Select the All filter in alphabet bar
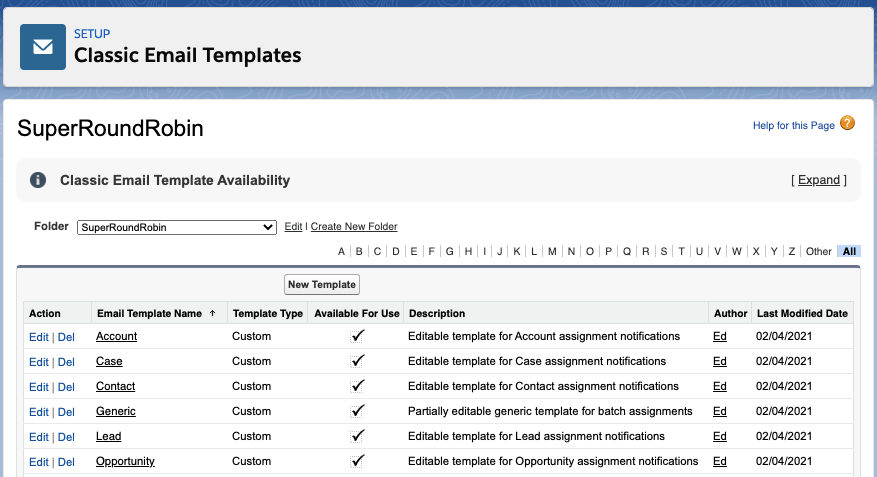Image resolution: width=877 pixels, height=477 pixels. pyautogui.click(x=849, y=251)
